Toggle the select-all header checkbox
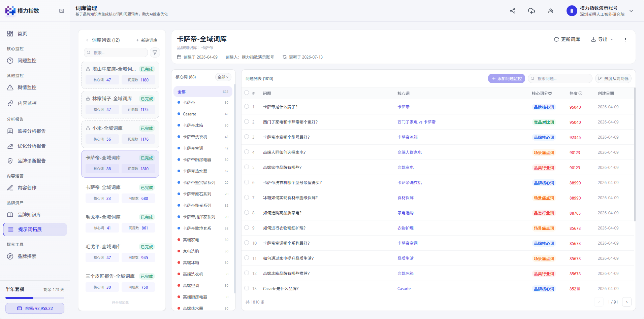 pos(247,93)
